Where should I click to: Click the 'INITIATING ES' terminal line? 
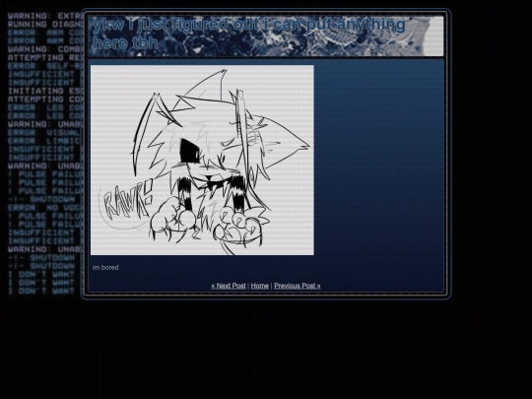pos(44,91)
